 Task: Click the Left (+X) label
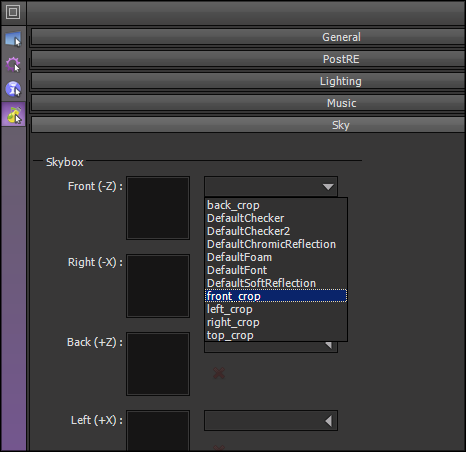tap(97, 420)
